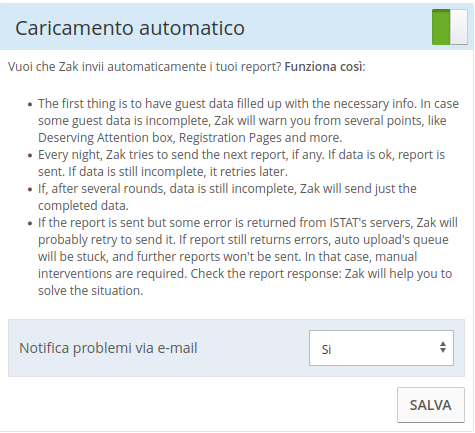Viewport: 475px width, 433px height.
Task: Toggle the Caricamento automatico switch off
Action: (x=449, y=27)
